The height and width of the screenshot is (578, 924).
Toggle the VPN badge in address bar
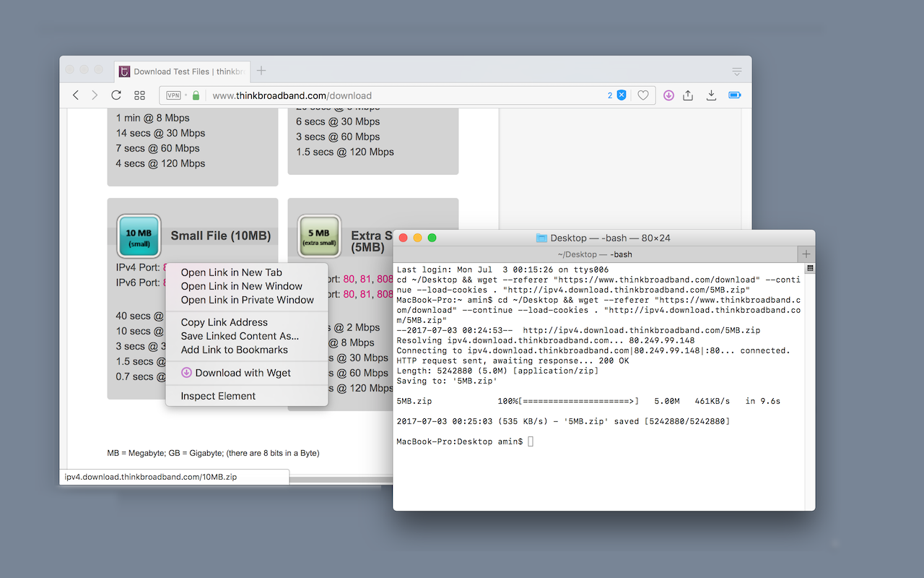174,95
